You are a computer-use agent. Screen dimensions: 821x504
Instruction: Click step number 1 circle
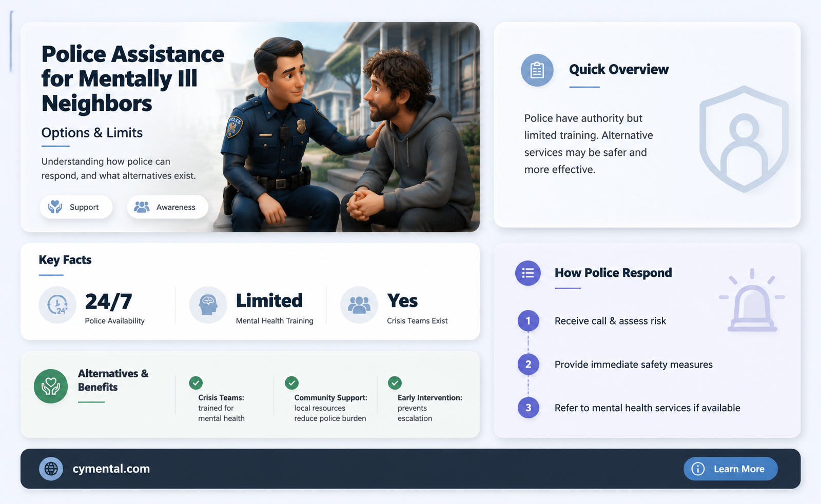tap(528, 321)
